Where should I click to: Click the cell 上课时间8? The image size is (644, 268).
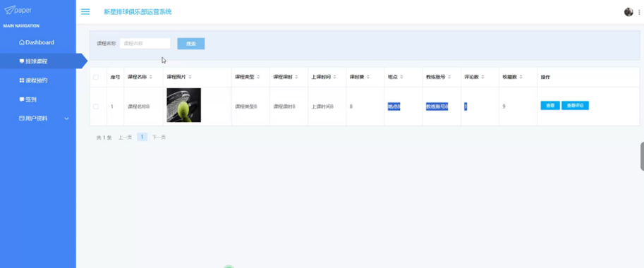322,106
